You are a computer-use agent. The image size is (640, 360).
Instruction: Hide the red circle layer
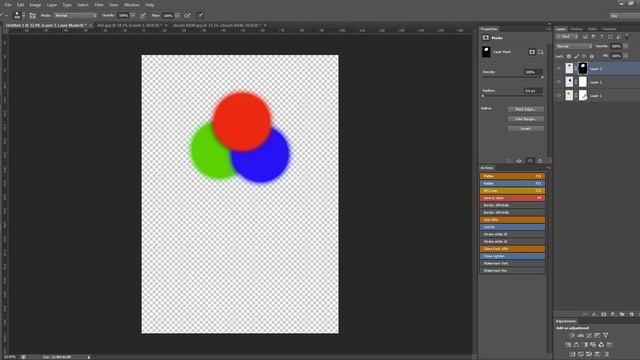pyautogui.click(x=558, y=69)
